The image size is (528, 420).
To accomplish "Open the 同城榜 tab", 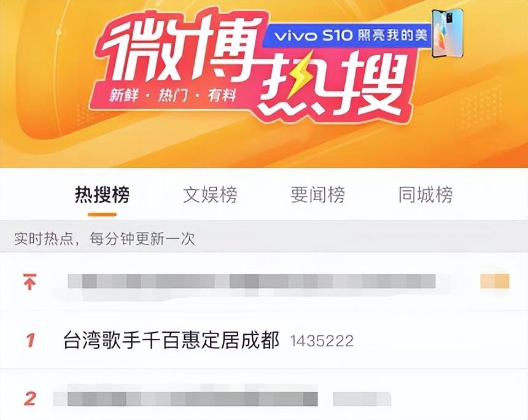I will coord(425,195).
